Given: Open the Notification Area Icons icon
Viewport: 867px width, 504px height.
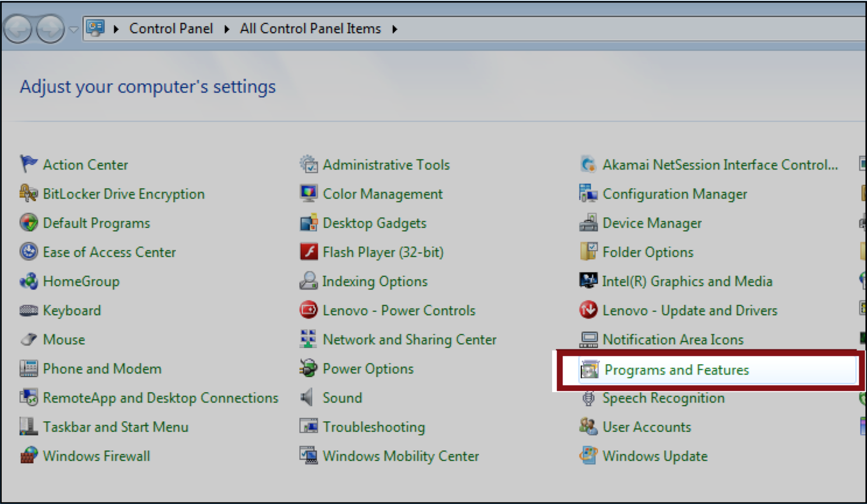Looking at the screenshot, I should pyautogui.click(x=588, y=339).
